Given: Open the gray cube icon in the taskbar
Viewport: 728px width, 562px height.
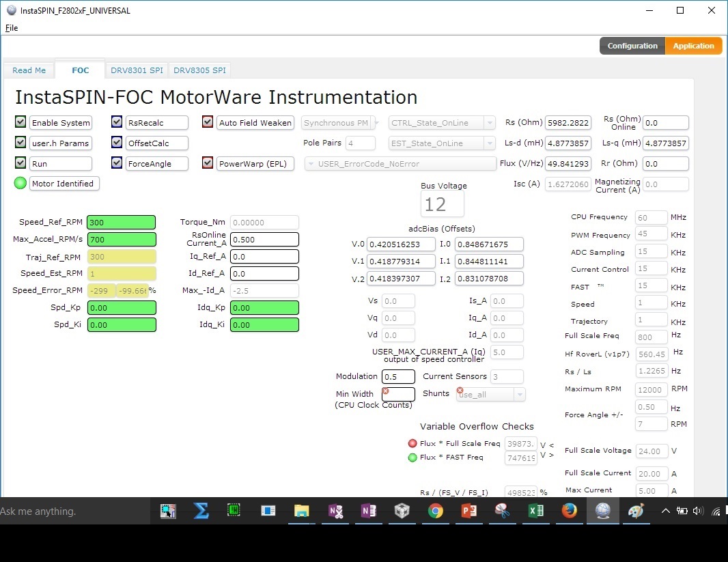Looking at the screenshot, I should pos(402,511).
